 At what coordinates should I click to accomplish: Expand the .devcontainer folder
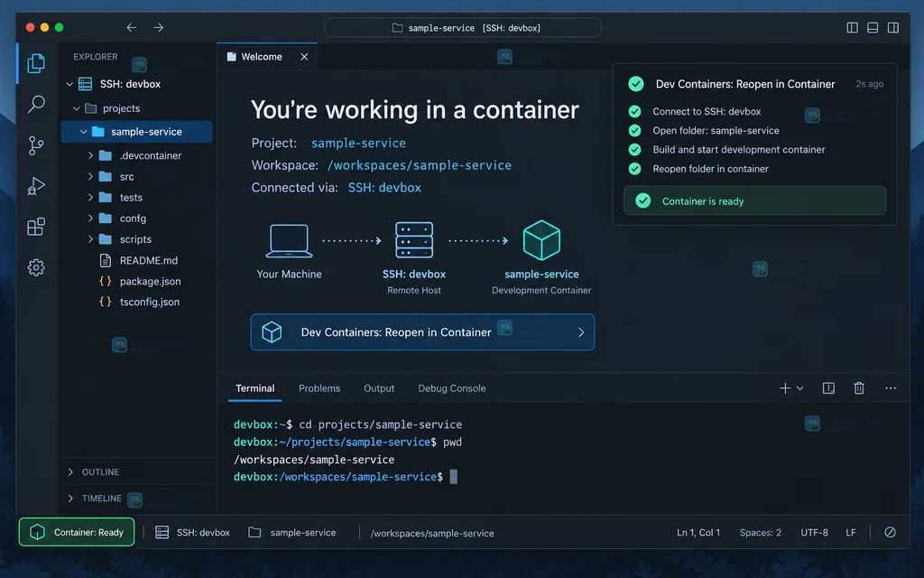point(90,155)
